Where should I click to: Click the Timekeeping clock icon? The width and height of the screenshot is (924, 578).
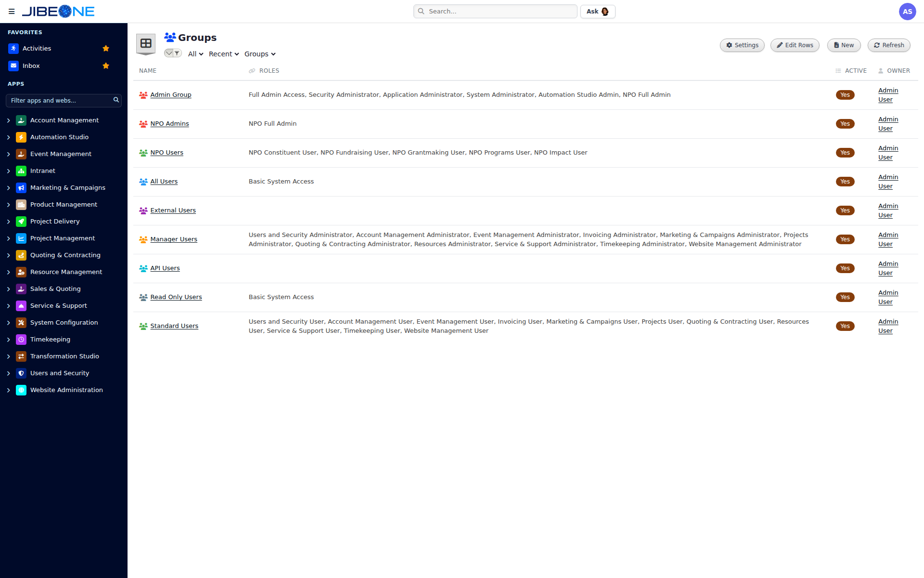coord(21,340)
